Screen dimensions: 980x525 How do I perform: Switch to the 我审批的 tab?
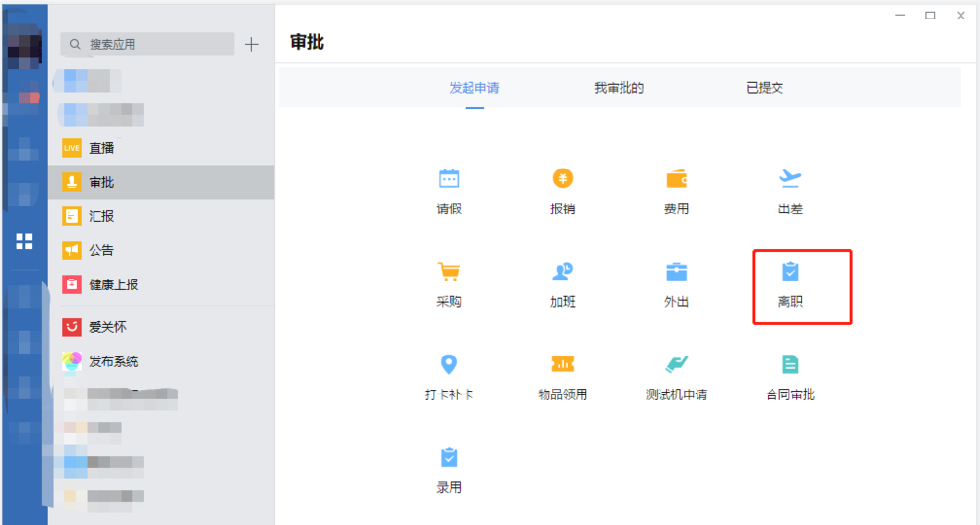click(619, 88)
